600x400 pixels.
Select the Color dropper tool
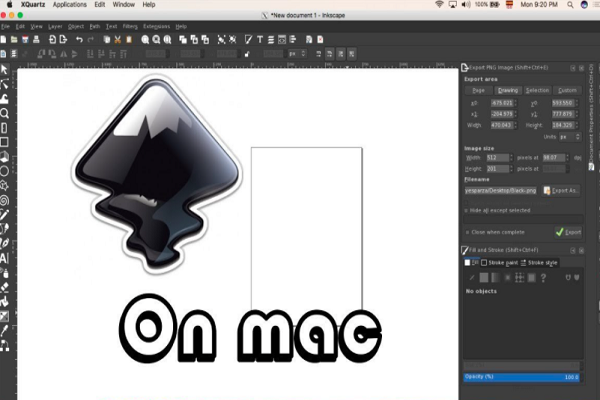(4, 330)
